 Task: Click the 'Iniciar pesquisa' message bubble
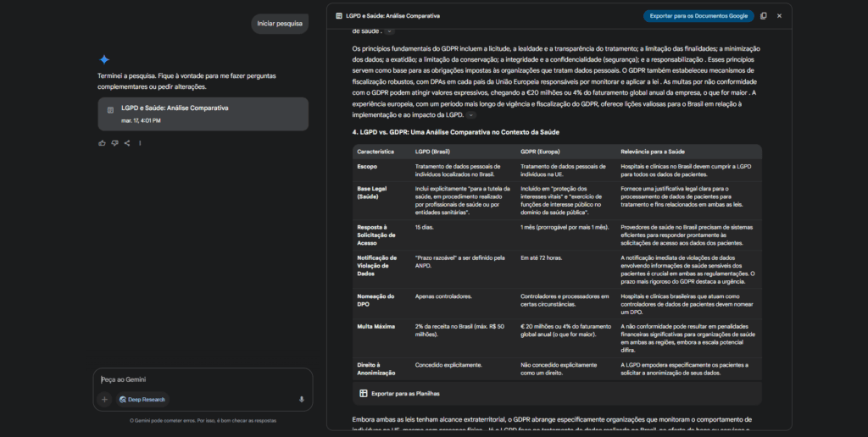pos(280,24)
